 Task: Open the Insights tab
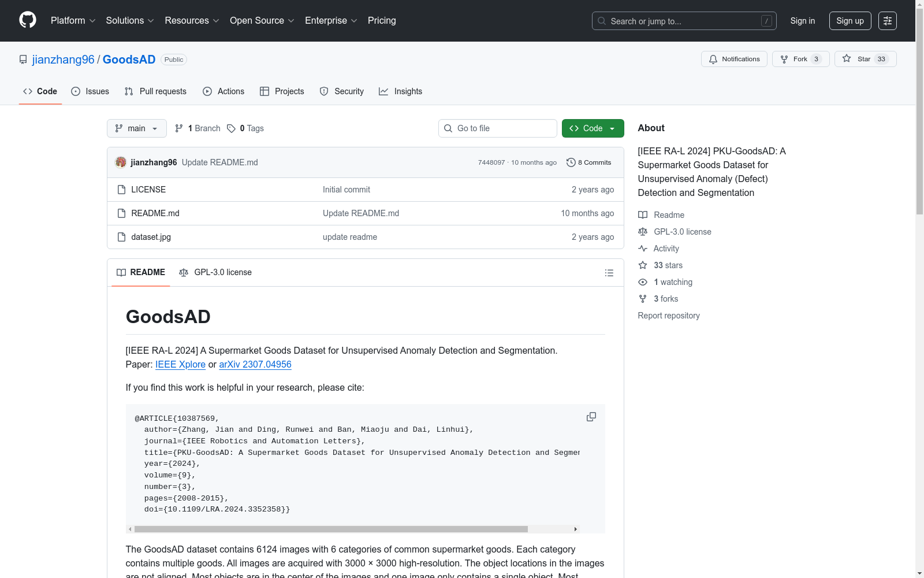pyautogui.click(x=401, y=91)
